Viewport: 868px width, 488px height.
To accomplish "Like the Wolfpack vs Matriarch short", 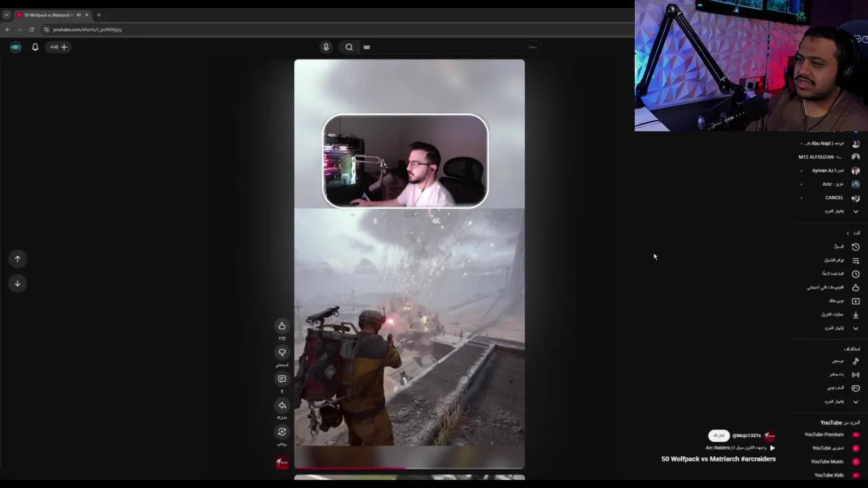I will pos(282,326).
